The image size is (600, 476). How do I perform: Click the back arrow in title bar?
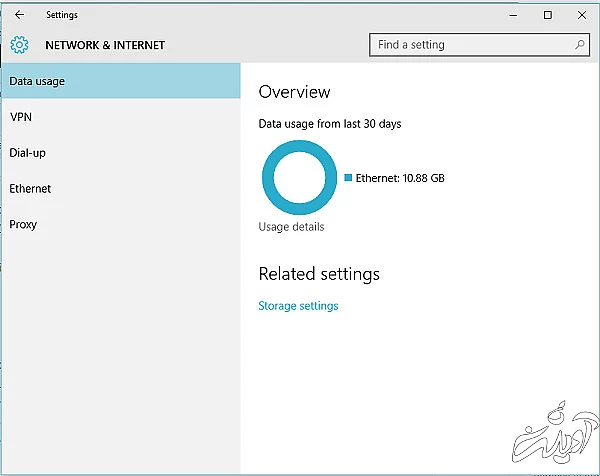pyautogui.click(x=20, y=15)
